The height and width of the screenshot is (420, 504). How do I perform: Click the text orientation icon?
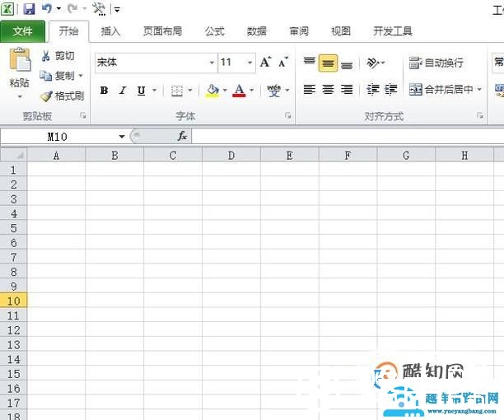coord(374,63)
